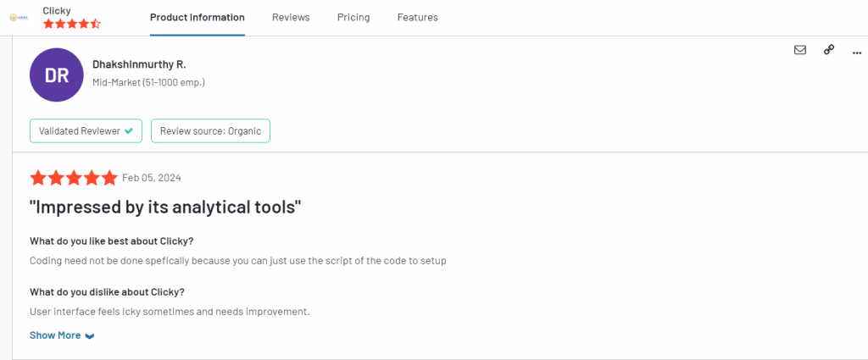868x360 pixels.
Task: Click the five-star review rating
Action: tap(74, 178)
